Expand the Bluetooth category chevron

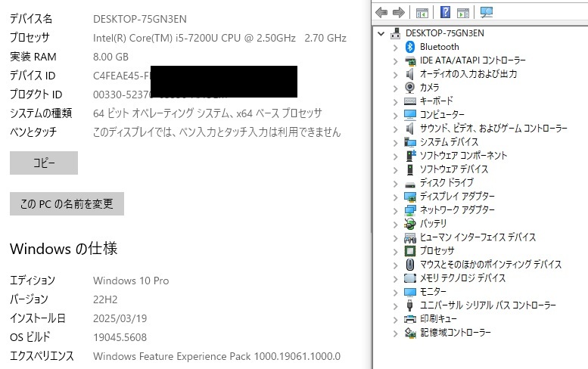click(x=395, y=48)
